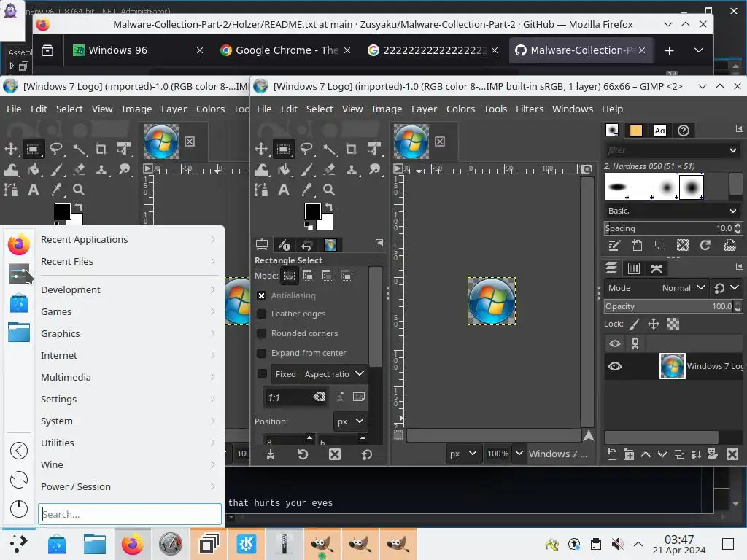Open the Colors menu in GIMP <2>

(x=460, y=109)
